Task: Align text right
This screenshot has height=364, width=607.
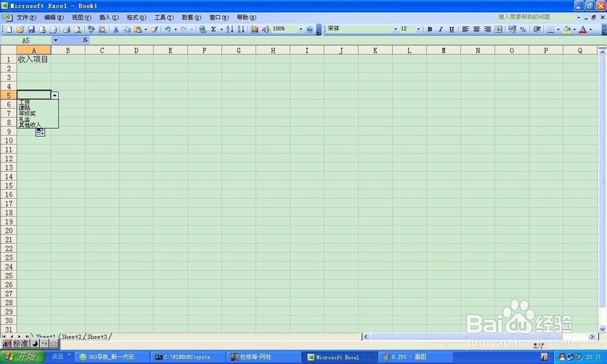Action: coord(487,29)
